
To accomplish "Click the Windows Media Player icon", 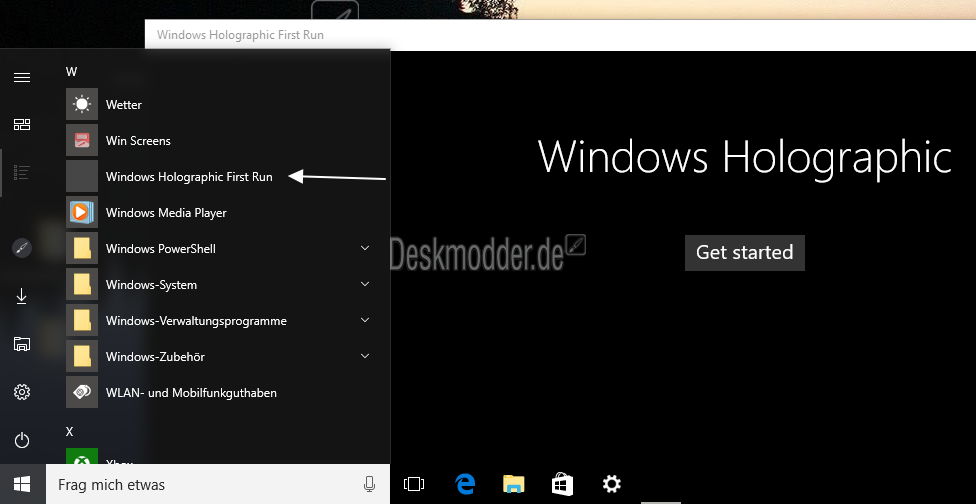I will click(x=82, y=212).
